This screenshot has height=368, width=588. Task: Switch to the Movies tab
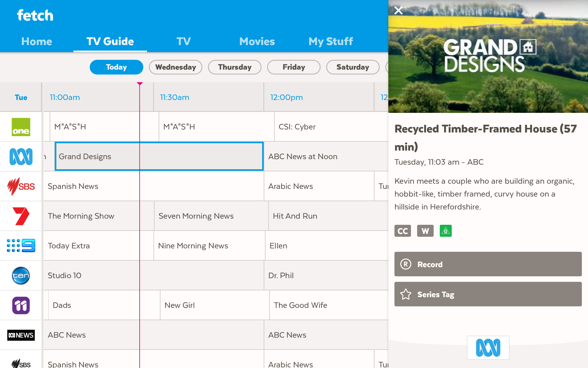point(257,41)
